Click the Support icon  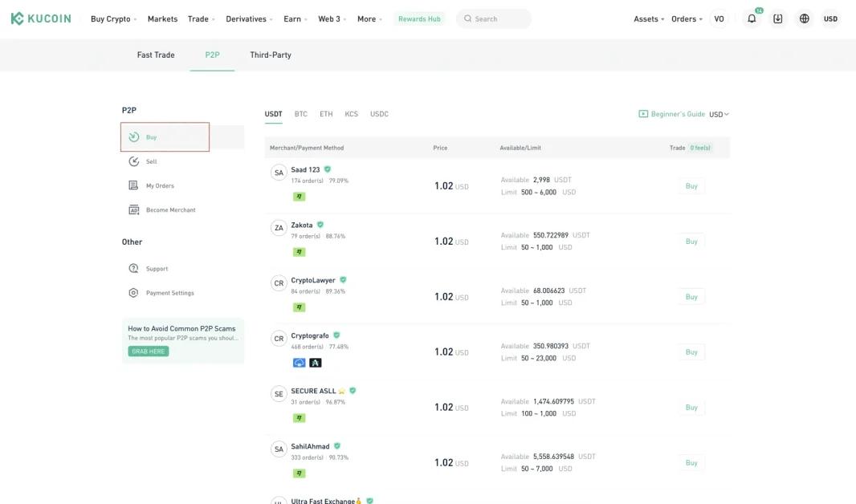click(x=134, y=268)
